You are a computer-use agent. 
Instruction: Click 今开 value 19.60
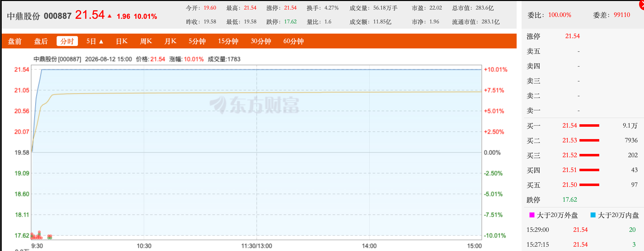210,8
